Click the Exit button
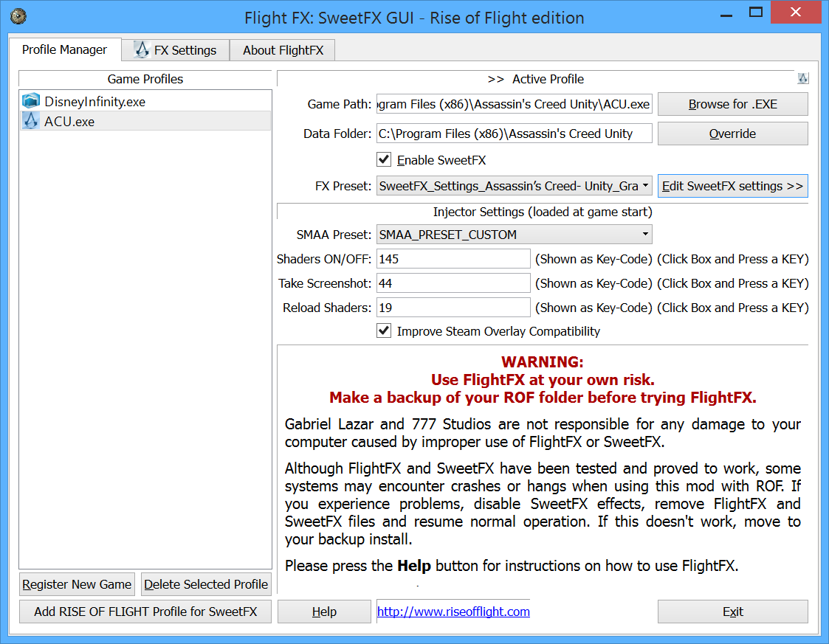 733,612
